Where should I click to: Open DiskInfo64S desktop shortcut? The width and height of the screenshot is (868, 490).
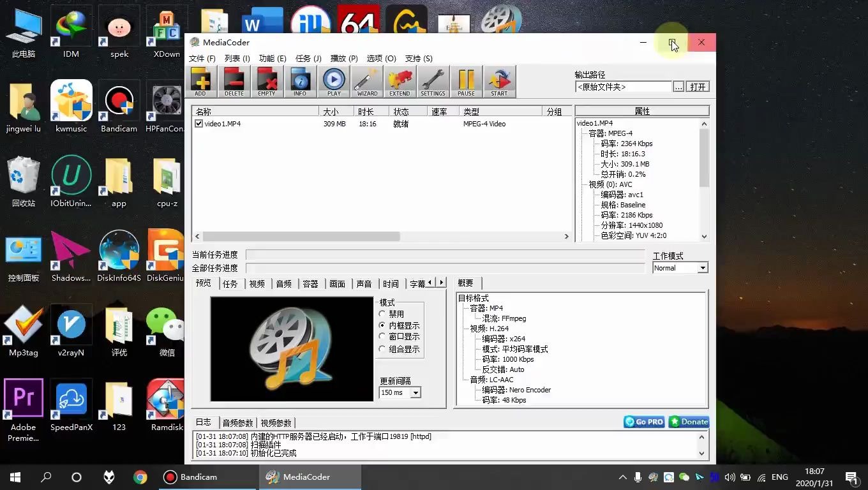[x=119, y=256]
